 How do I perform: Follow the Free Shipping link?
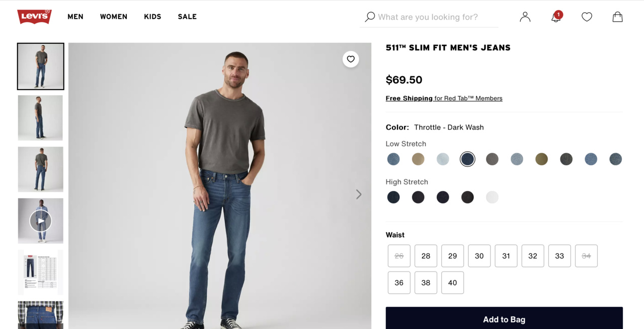click(409, 98)
